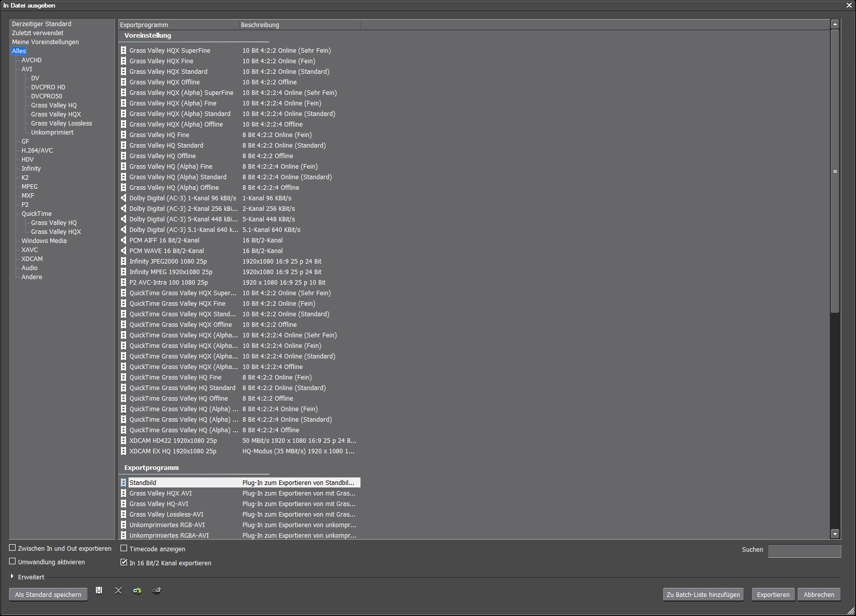
Task: Uncheck In 16 Bit/2 Kanal exportieren
Action: pyautogui.click(x=124, y=562)
